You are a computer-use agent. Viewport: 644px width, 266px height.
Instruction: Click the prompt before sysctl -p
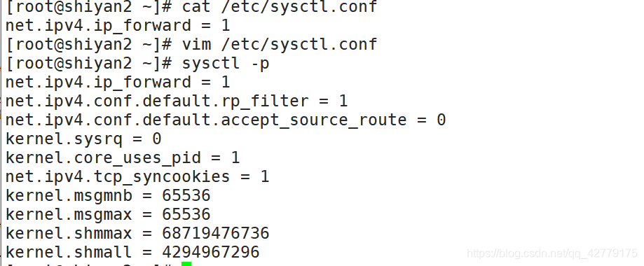89,64
